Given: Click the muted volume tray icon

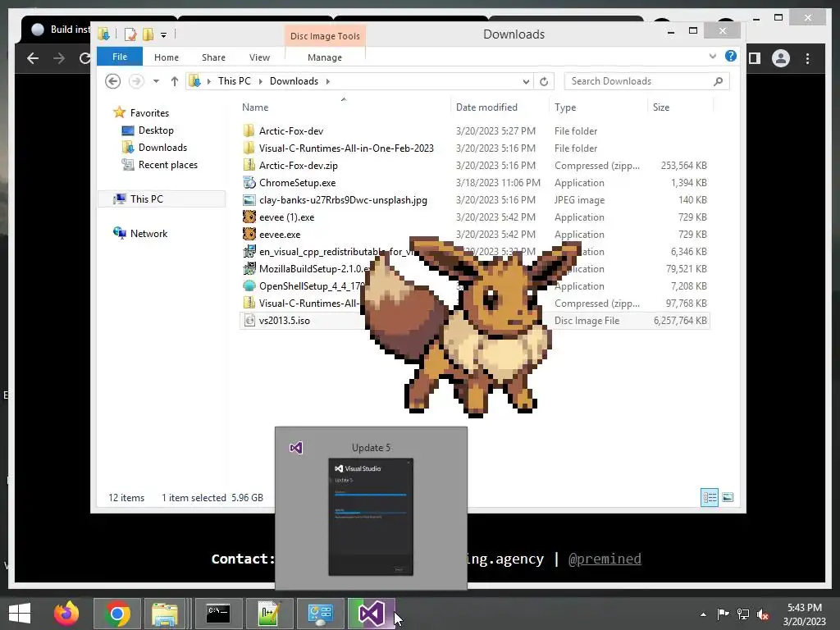Looking at the screenshot, I should (763, 614).
